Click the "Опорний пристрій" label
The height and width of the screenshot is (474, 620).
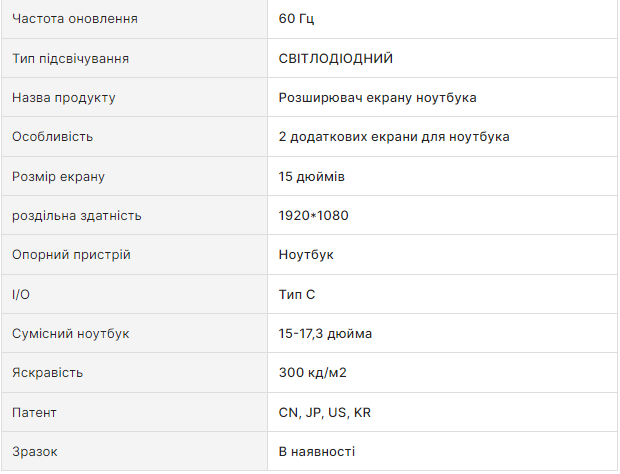(x=71, y=255)
